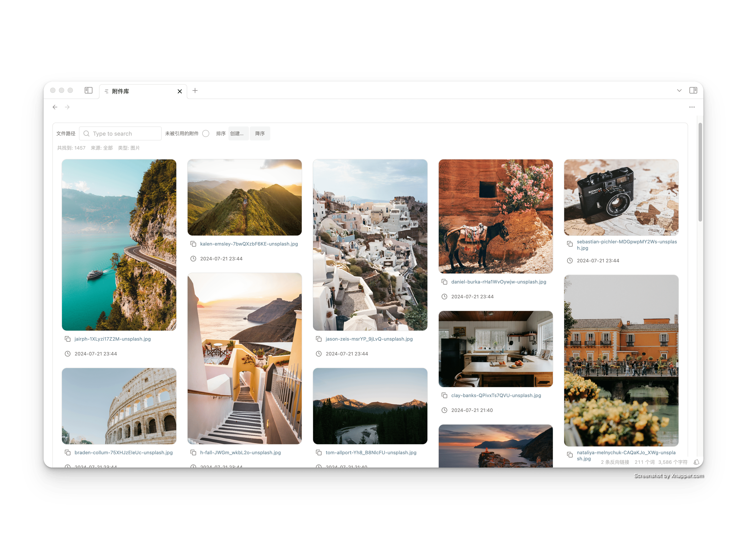Open the Santorini white village thumbnail
Viewport: 747px width, 560px height.
pyautogui.click(x=370, y=245)
